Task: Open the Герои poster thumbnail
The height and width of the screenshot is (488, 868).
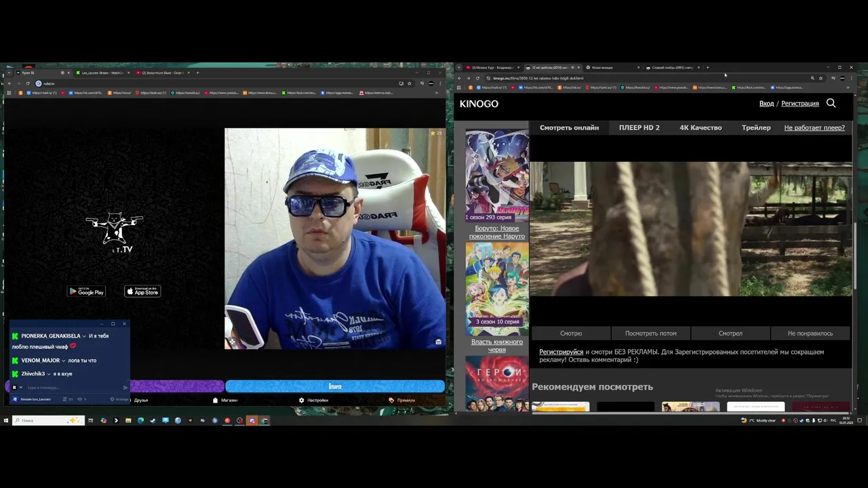Action: tap(497, 384)
